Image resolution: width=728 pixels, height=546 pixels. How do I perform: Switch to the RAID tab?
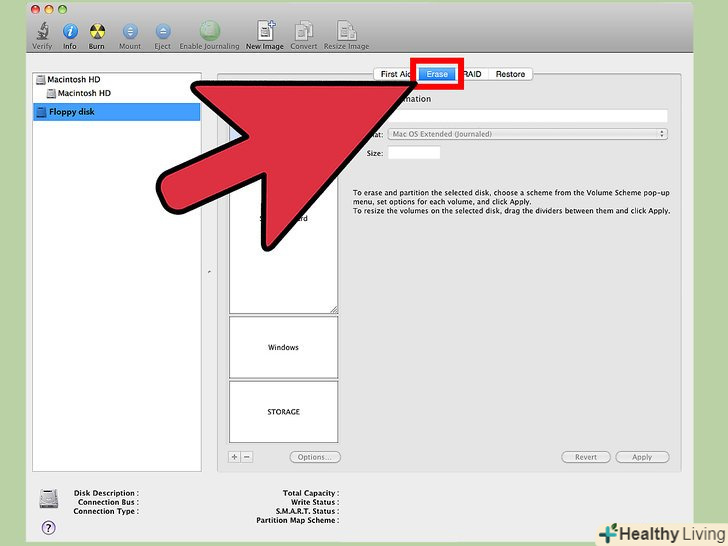coord(473,74)
